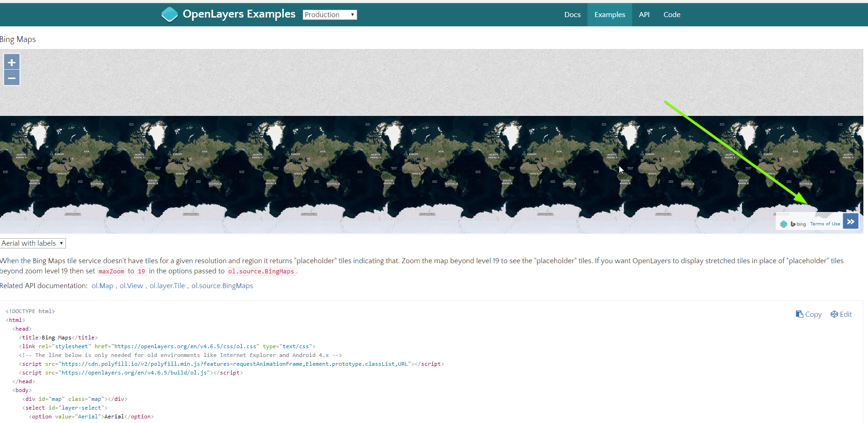
Task: Follow the ol.source.BingMaps documentation link
Action: pos(222,285)
